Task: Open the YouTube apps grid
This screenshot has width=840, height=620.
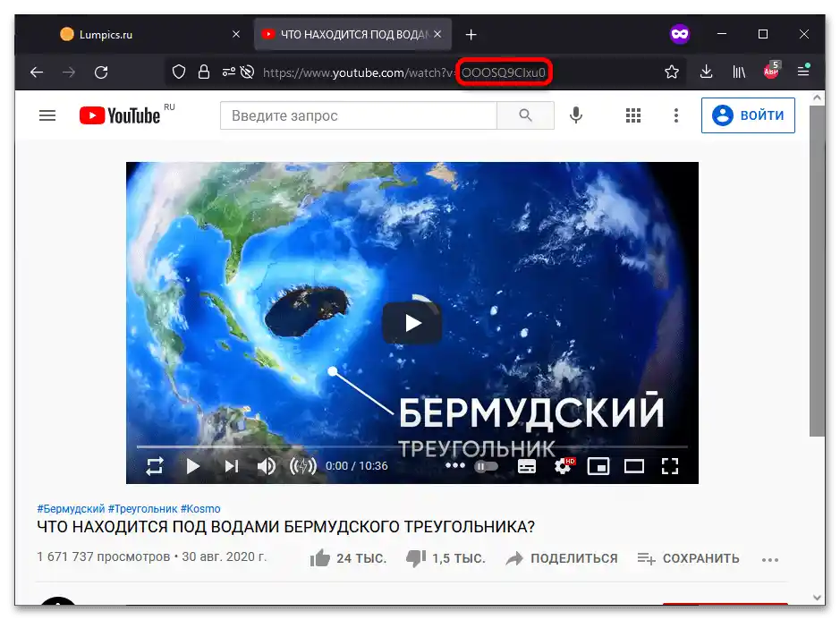Action: coord(633,115)
